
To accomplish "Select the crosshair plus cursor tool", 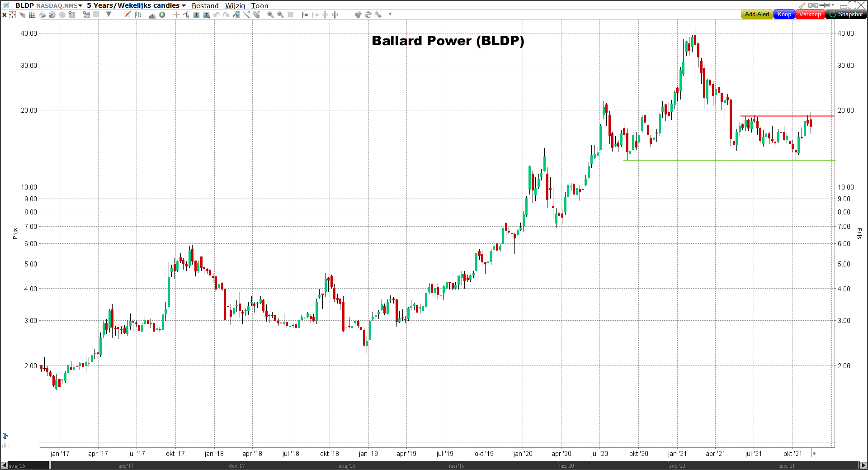I will point(176,14).
